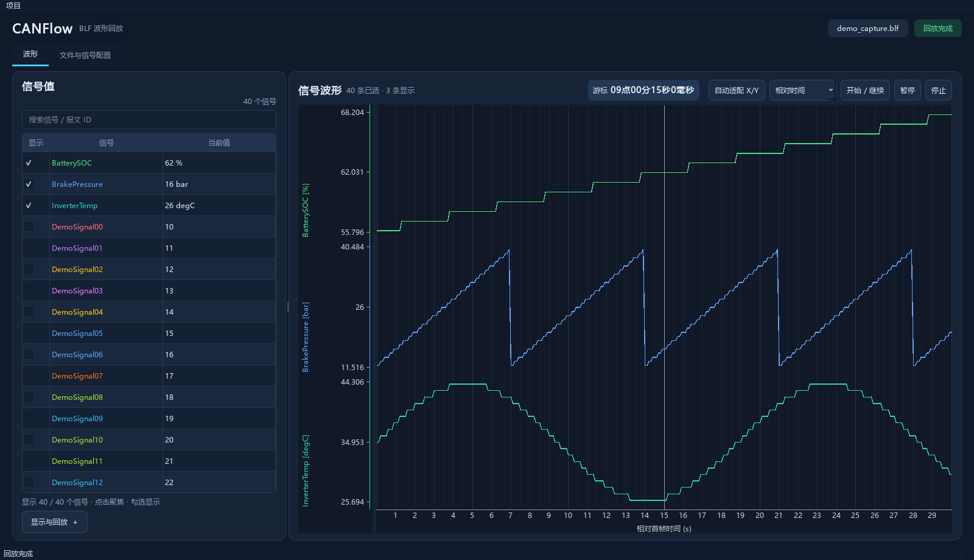Click the BatterySOC [%] axis label
This screenshot has width=974, height=560.
tap(306, 210)
